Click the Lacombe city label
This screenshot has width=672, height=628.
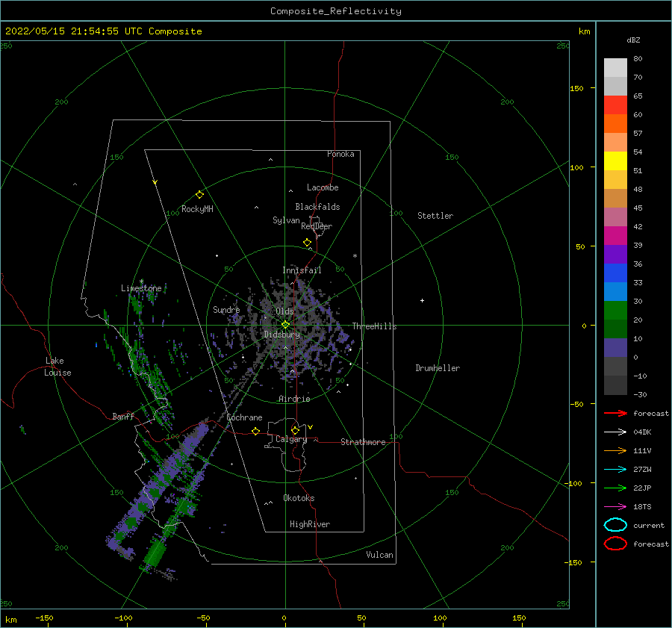(323, 187)
